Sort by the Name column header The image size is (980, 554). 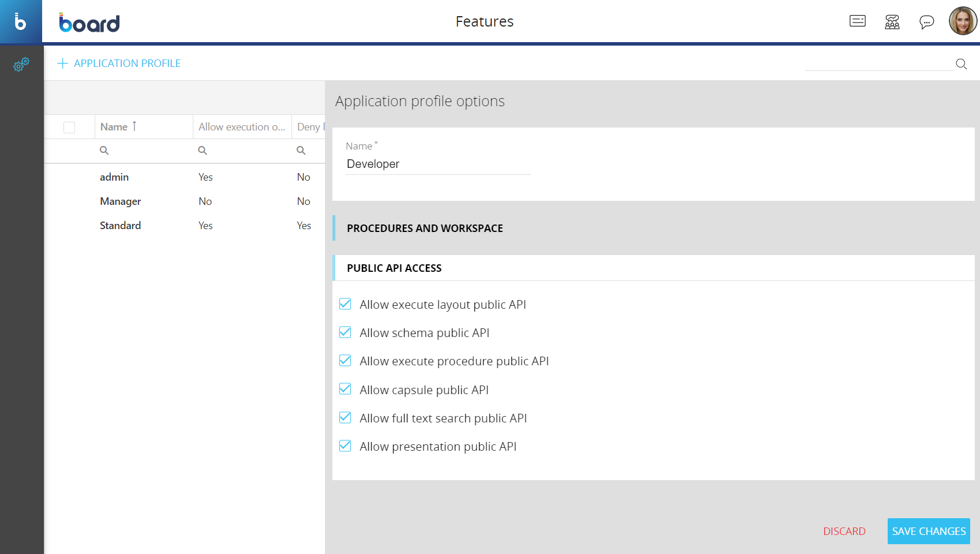point(114,127)
